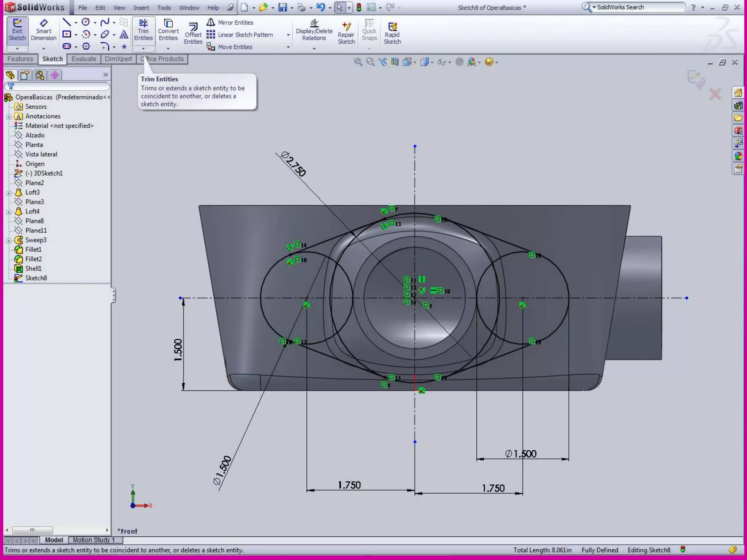
Task: Select Convert Entities tool
Action: 168,30
